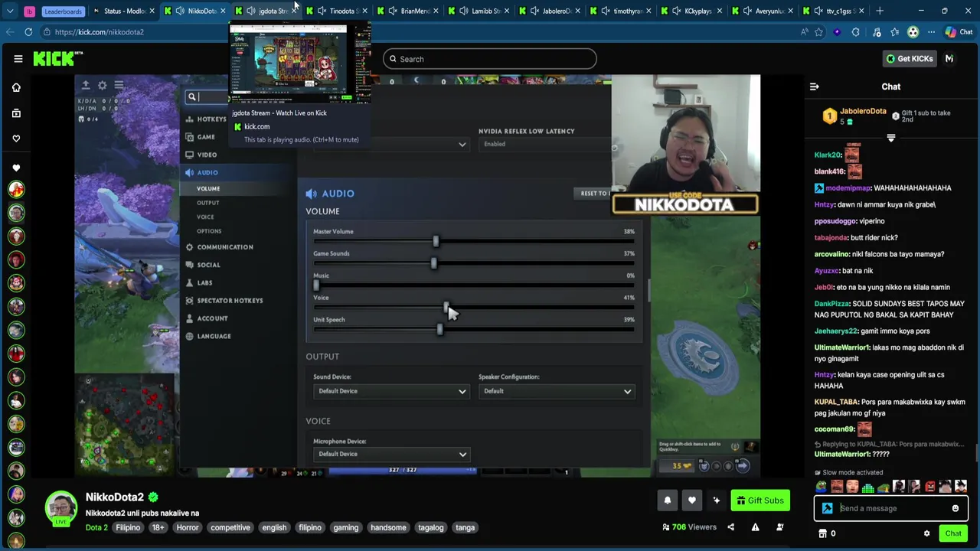Open the Microphone Device dropdown

tap(391, 454)
